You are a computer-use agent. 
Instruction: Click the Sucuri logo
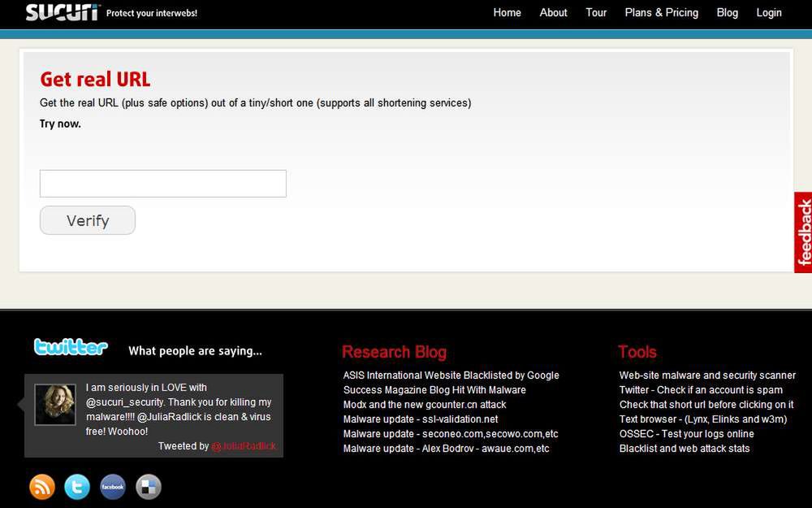pos(63,12)
